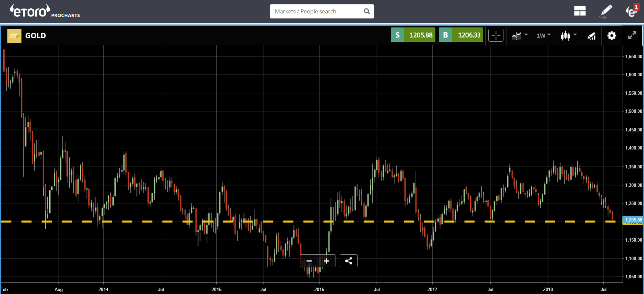
Task: Click the GOLD bar instrument icon
Action: pos(14,36)
